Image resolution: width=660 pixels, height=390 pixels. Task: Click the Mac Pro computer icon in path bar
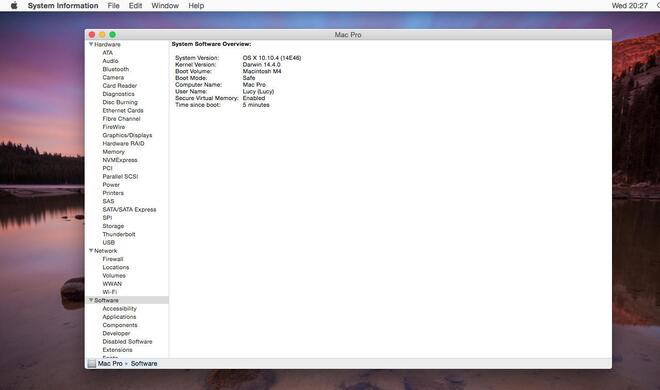click(x=92, y=363)
